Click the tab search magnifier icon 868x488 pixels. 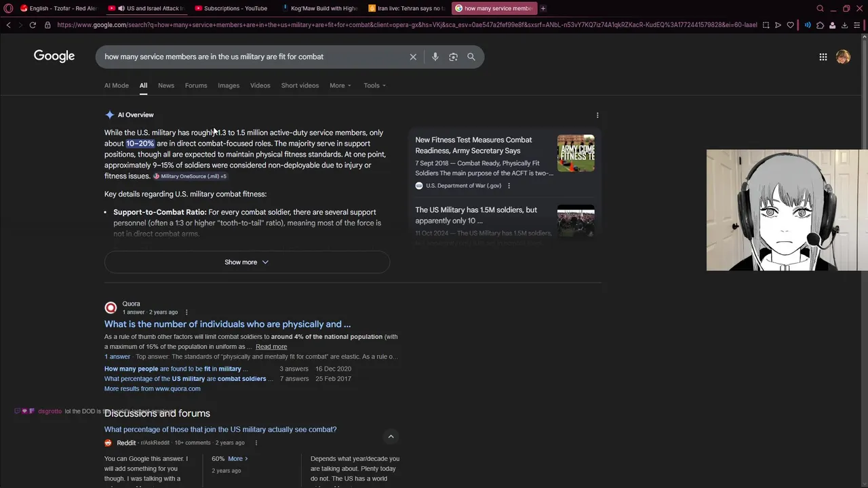coord(820,8)
